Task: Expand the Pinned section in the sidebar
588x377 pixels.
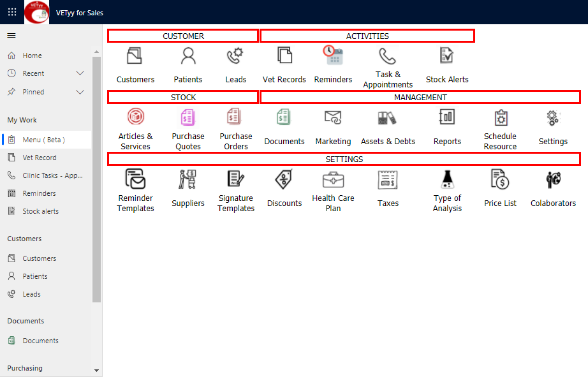Action: 80,91
